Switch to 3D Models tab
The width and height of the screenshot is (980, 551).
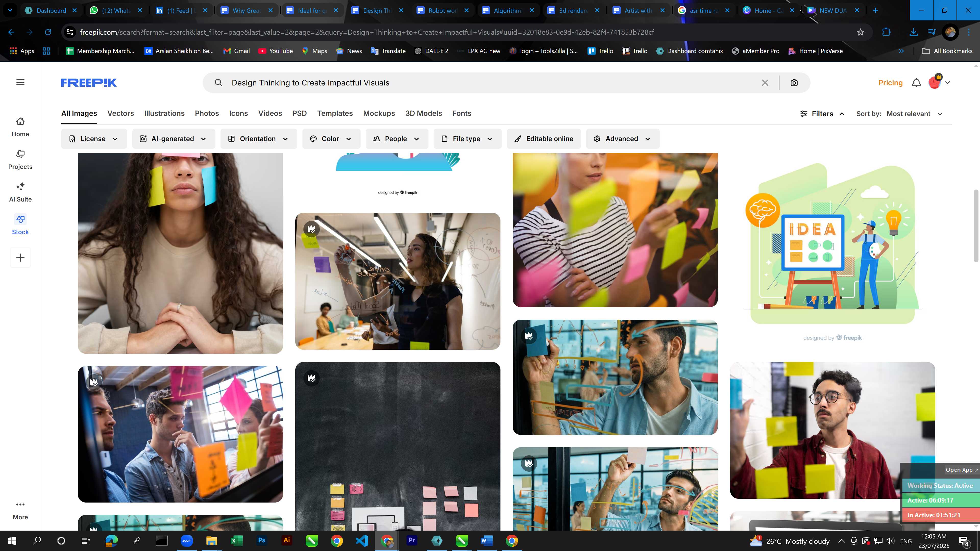[x=423, y=113]
